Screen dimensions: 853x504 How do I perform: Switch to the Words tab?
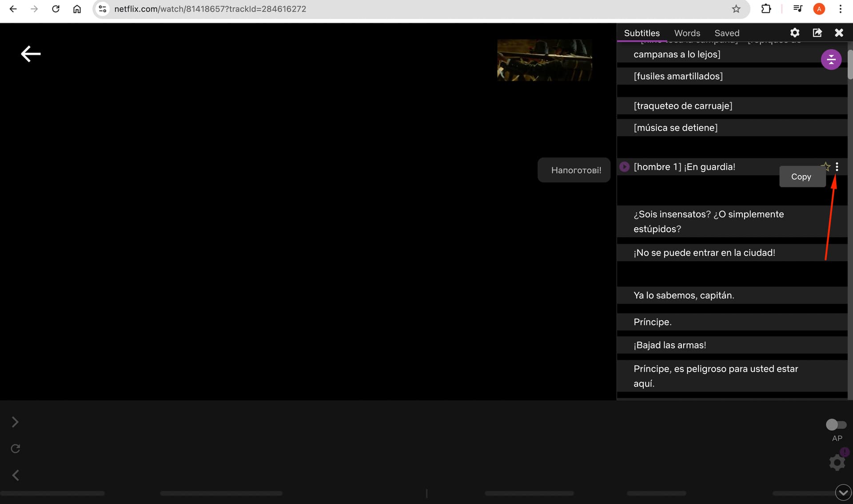(x=687, y=33)
